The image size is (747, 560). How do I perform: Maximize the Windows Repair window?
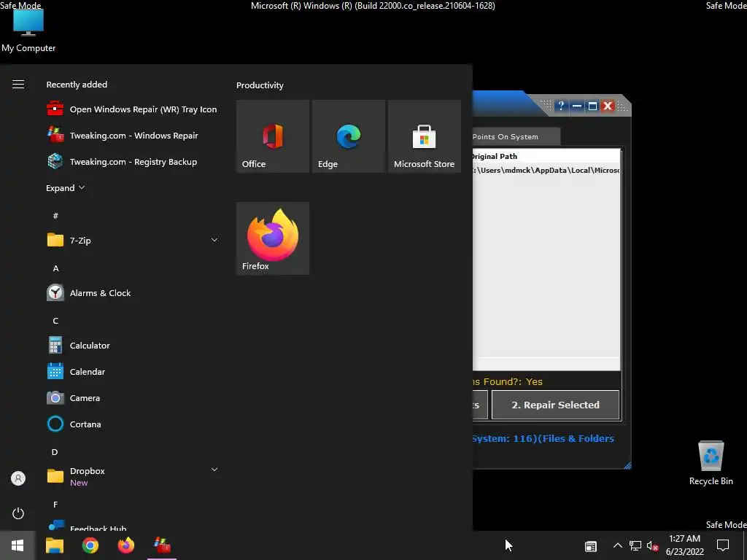coord(592,106)
